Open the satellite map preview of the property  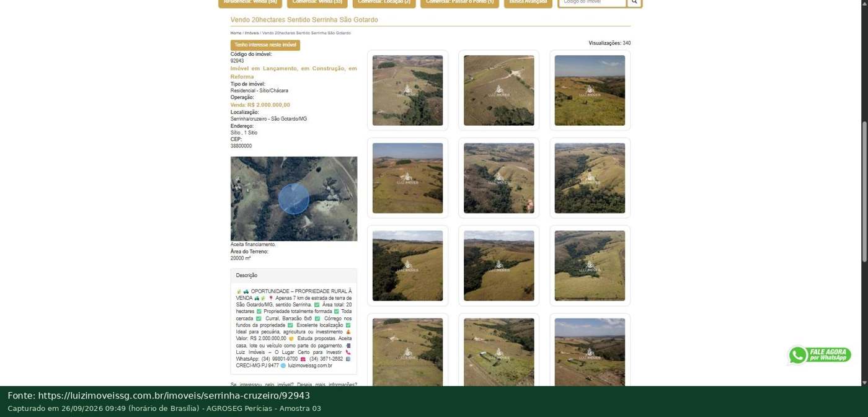(x=294, y=198)
